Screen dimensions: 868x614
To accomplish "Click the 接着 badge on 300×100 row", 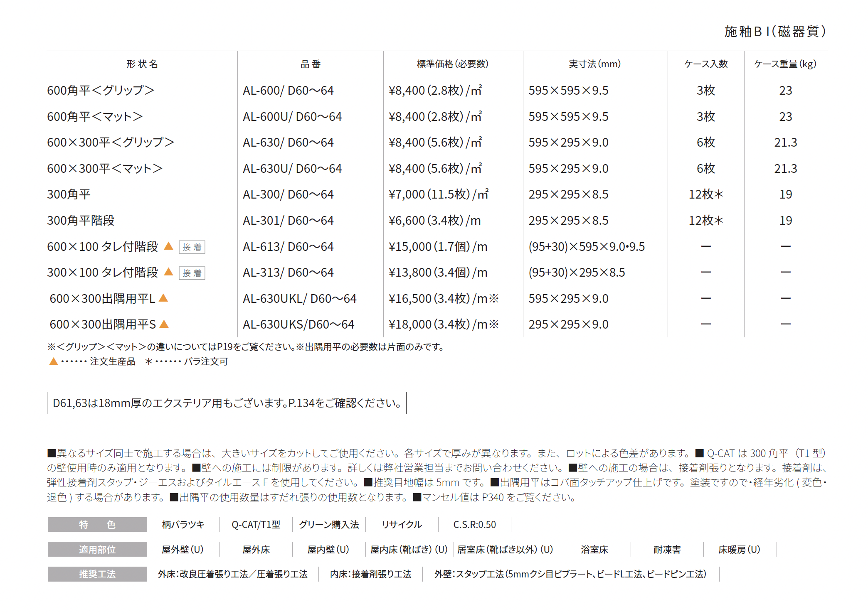I will click(x=192, y=273).
